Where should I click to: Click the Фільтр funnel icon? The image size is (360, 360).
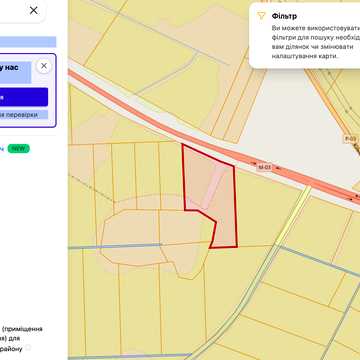click(261, 16)
